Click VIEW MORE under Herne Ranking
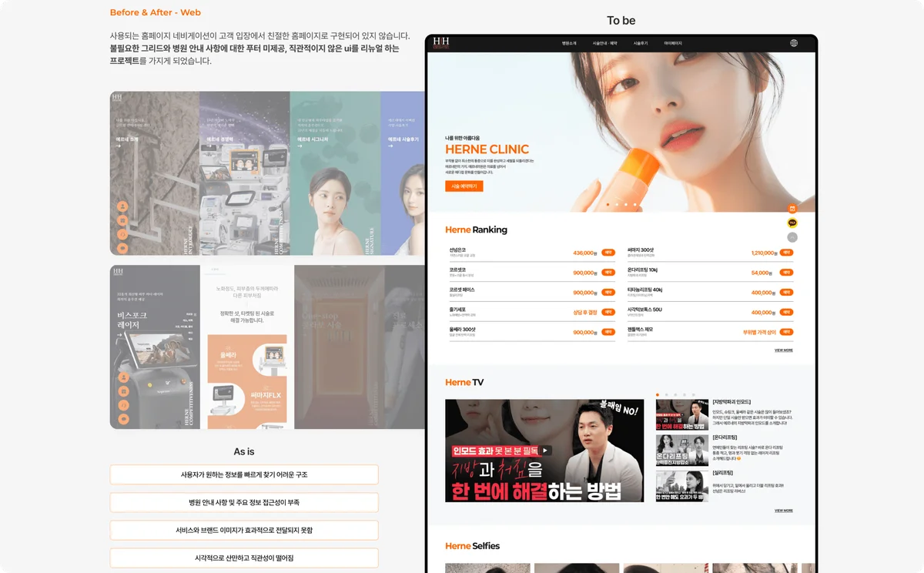This screenshot has width=924, height=573. tap(783, 350)
